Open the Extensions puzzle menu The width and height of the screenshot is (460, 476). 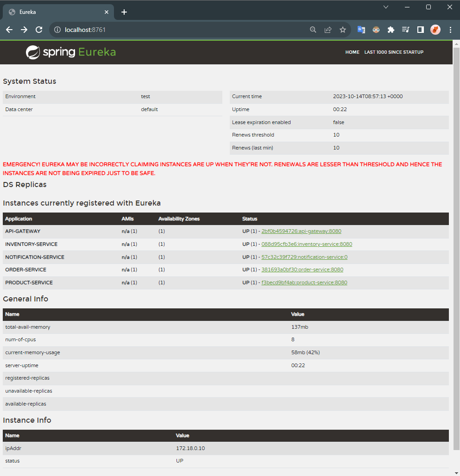tap(391, 30)
